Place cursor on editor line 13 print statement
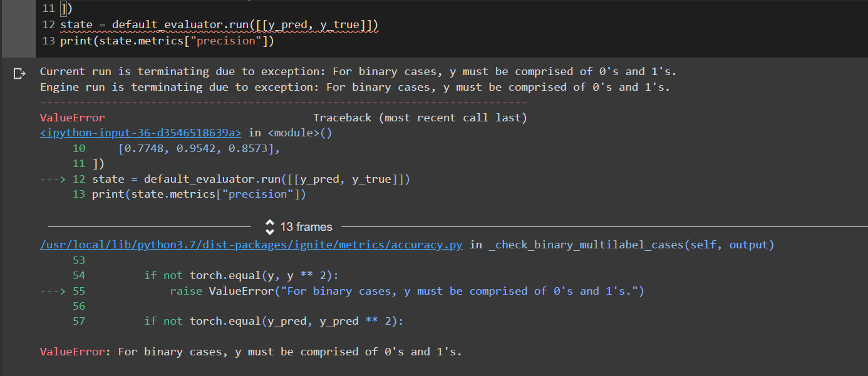Screen dimensions: 868x376 (x=167, y=41)
